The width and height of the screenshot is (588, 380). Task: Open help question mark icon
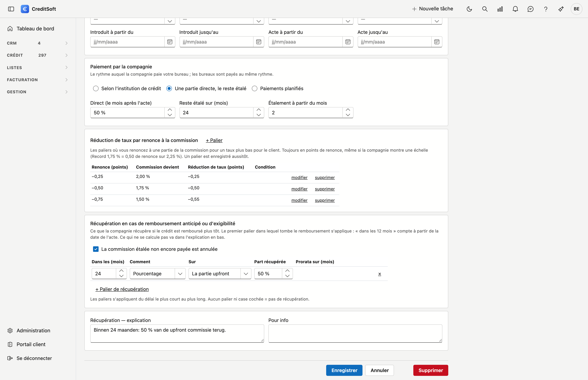pos(546,9)
